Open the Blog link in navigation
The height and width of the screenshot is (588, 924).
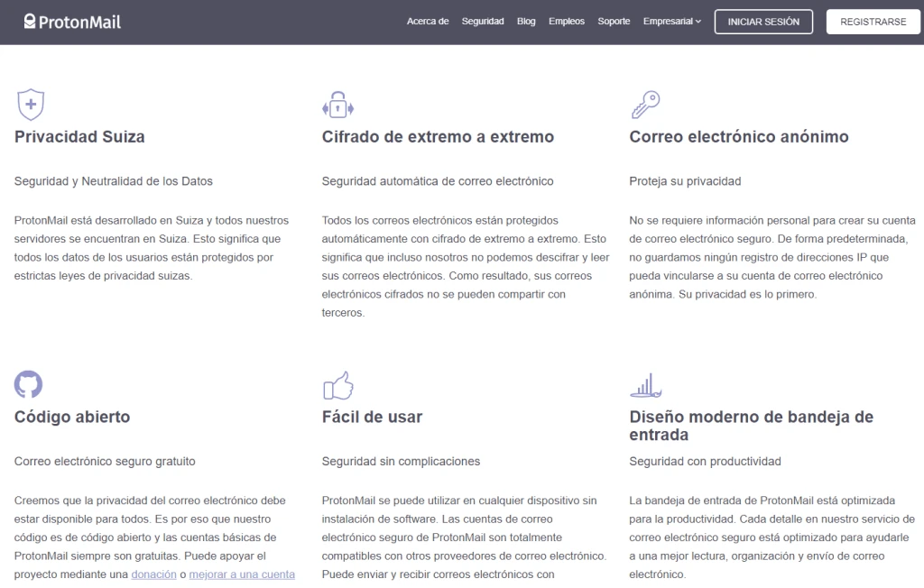click(x=526, y=22)
